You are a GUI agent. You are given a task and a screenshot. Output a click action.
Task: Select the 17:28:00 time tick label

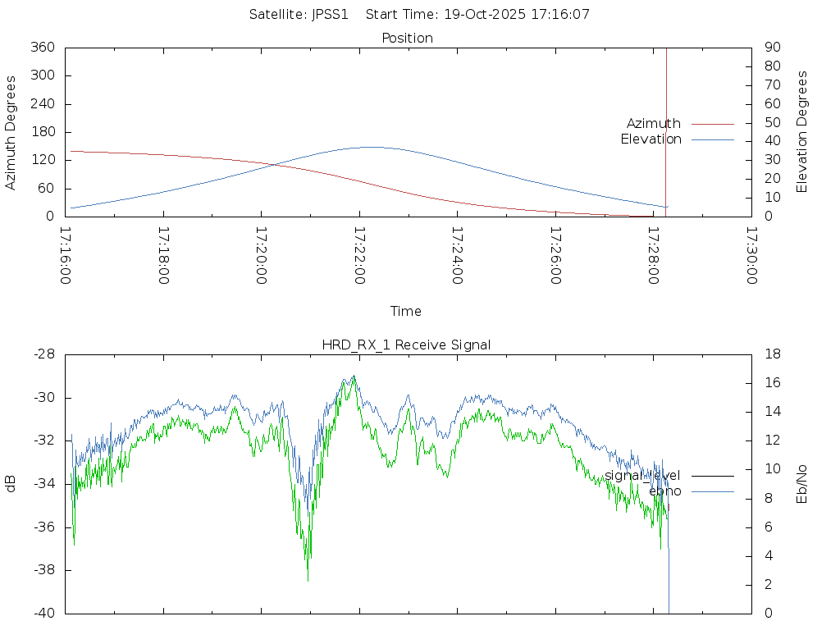653,255
